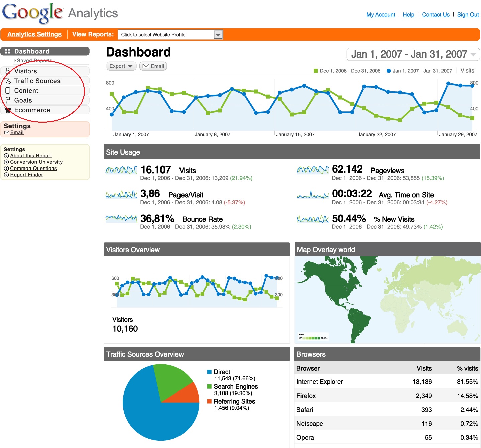Screen dimensions: 481x448
Task: Expand the Export dropdown button
Action: click(121, 66)
